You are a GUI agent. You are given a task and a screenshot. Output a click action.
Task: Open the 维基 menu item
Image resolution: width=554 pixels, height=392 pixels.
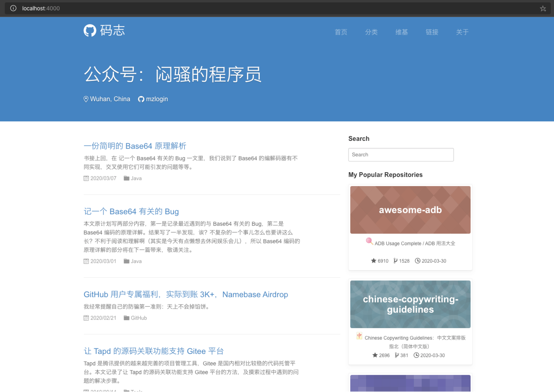pyautogui.click(x=402, y=32)
